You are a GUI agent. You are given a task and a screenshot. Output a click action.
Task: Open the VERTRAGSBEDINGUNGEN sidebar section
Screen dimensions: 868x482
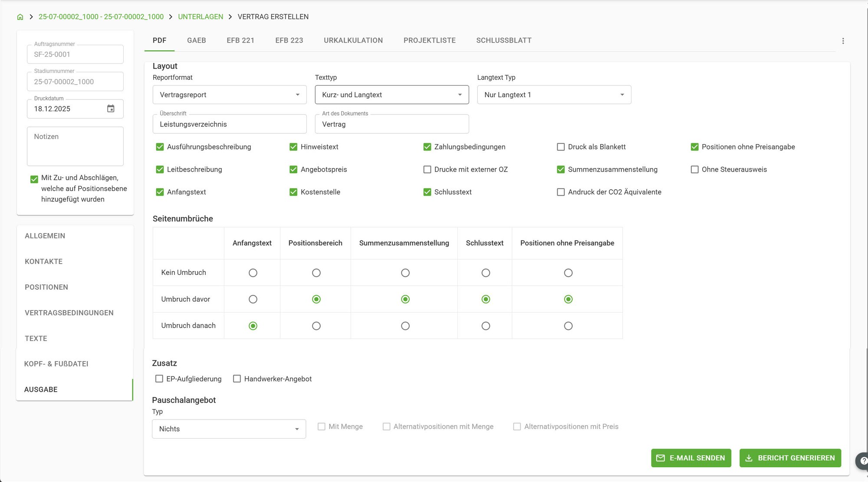[75, 313]
